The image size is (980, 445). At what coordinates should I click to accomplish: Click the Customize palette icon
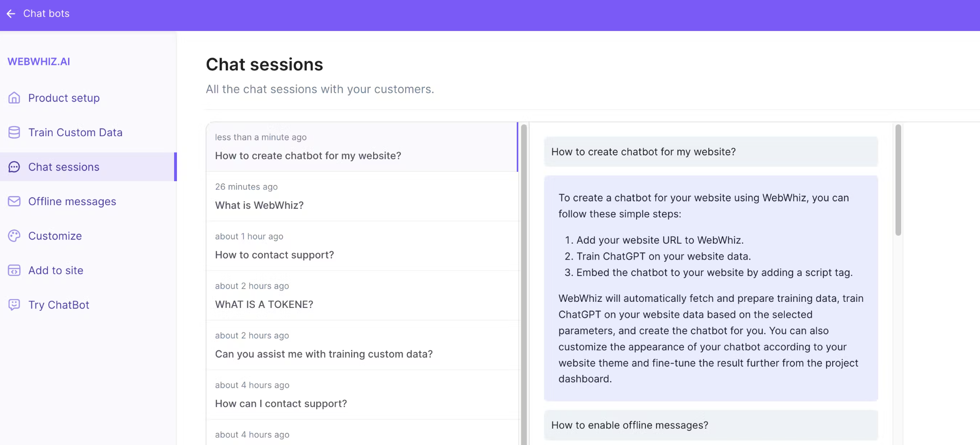click(15, 236)
